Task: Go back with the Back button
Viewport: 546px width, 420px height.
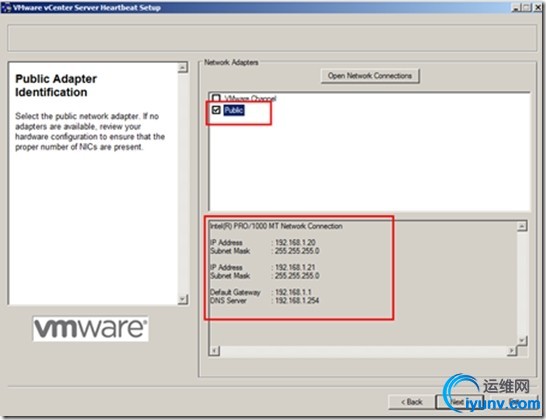Action: 411,402
